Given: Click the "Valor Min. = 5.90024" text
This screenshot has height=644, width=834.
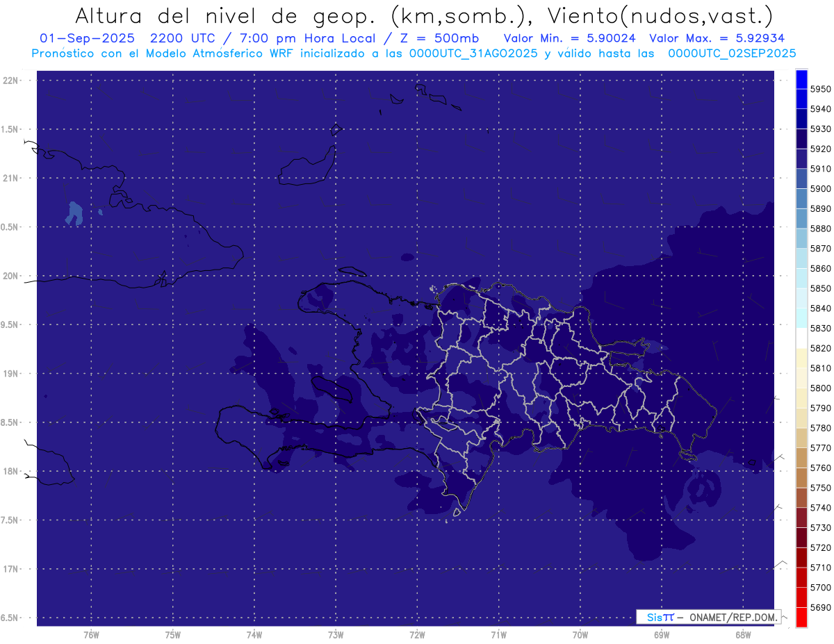Looking at the screenshot, I should pyautogui.click(x=569, y=38).
